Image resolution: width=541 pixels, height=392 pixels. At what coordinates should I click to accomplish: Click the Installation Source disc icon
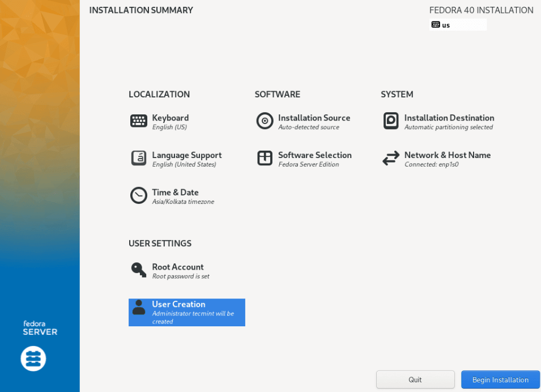[265, 121]
